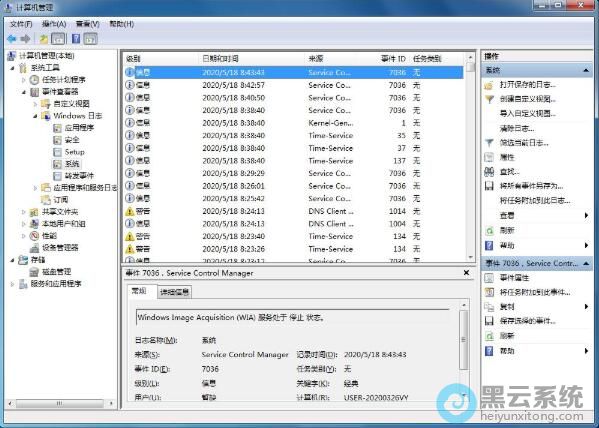This screenshot has width=599, height=428.
Task: Open 磁盘管理 under 存储
Action: point(57,272)
